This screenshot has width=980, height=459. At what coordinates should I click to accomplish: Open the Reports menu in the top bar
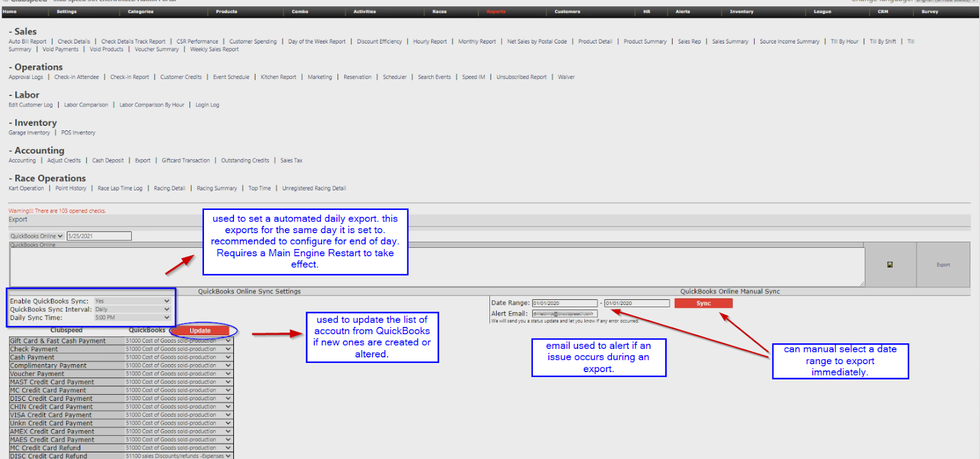pos(496,12)
